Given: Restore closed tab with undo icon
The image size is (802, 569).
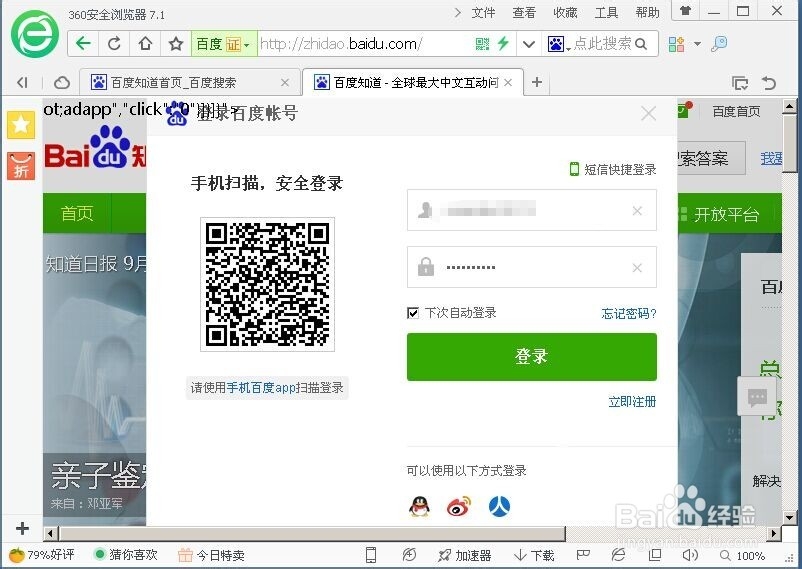Looking at the screenshot, I should [x=769, y=83].
